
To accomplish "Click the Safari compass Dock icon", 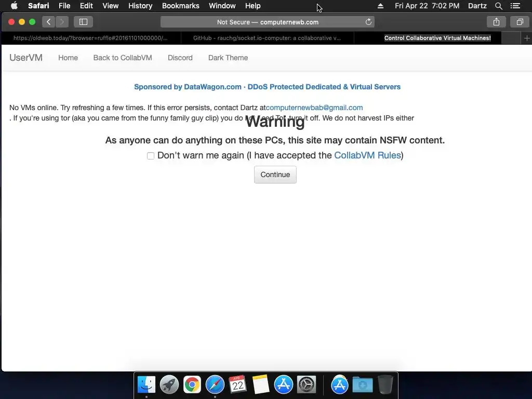I will click(215, 384).
